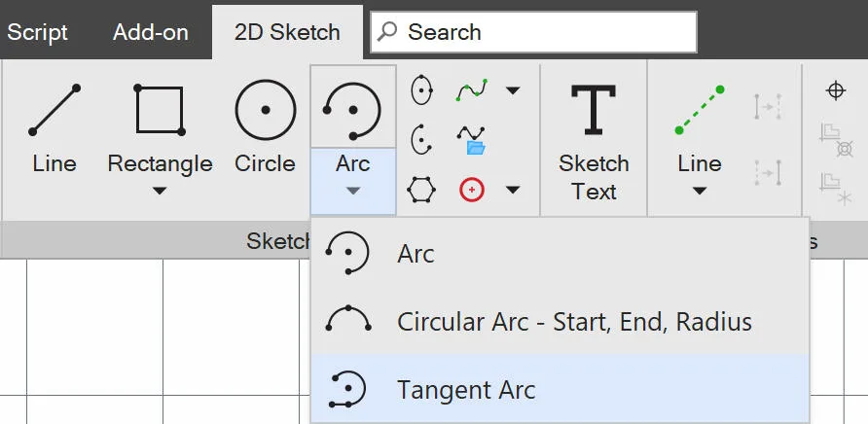Click the large Arc tool icon
The image size is (868, 424).
pyautogui.click(x=352, y=110)
